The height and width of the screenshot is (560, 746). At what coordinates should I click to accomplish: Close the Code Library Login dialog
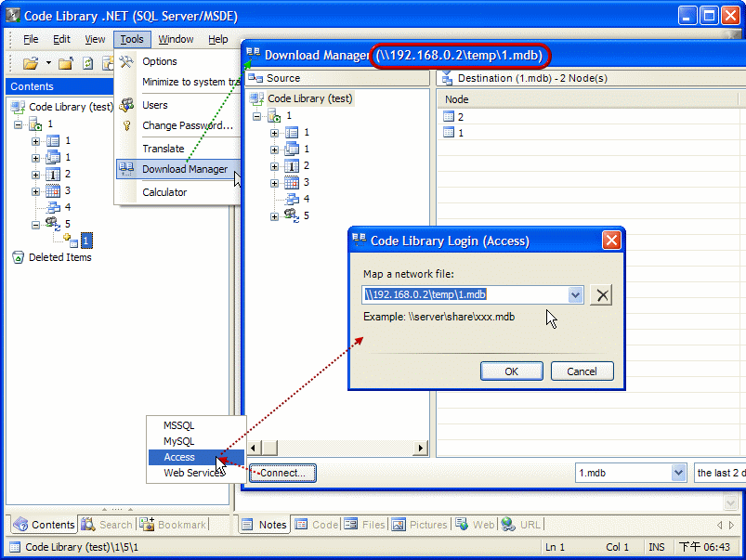611,241
